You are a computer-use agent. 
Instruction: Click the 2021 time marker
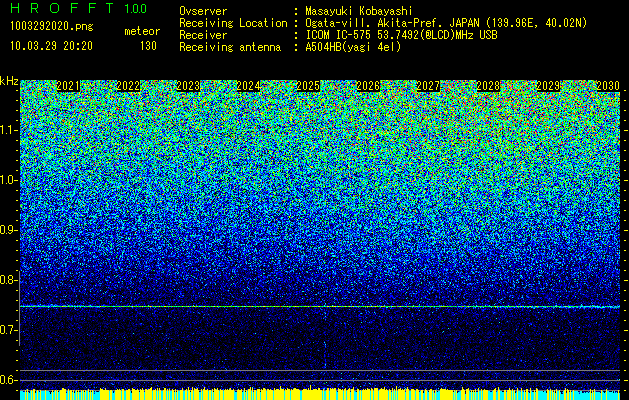point(68,86)
